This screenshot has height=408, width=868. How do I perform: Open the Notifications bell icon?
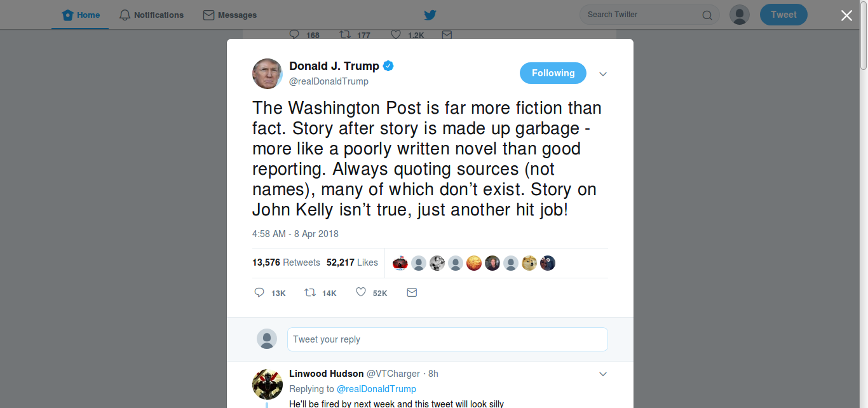tap(125, 14)
